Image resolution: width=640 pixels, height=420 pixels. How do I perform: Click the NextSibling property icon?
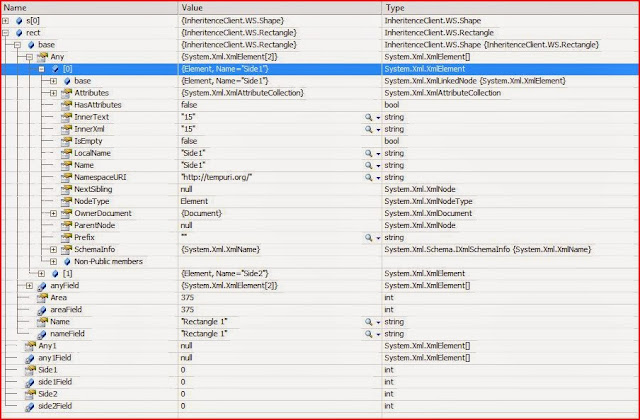pyautogui.click(x=67, y=189)
